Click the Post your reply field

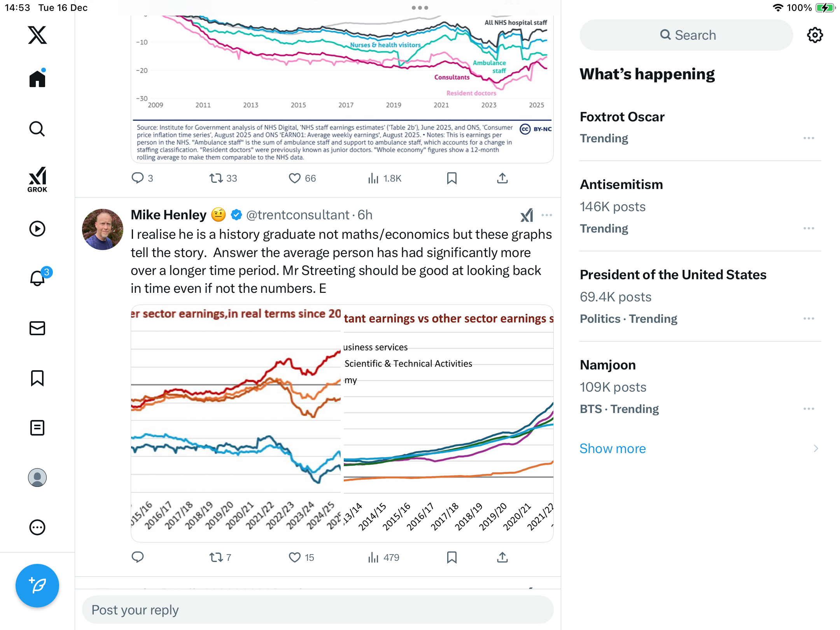pyautogui.click(x=317, y=610)
